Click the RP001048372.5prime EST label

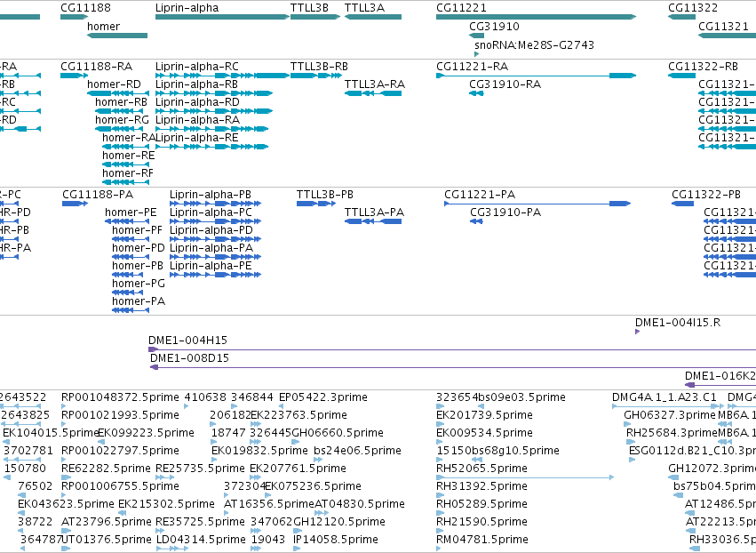tap(120, 397)
